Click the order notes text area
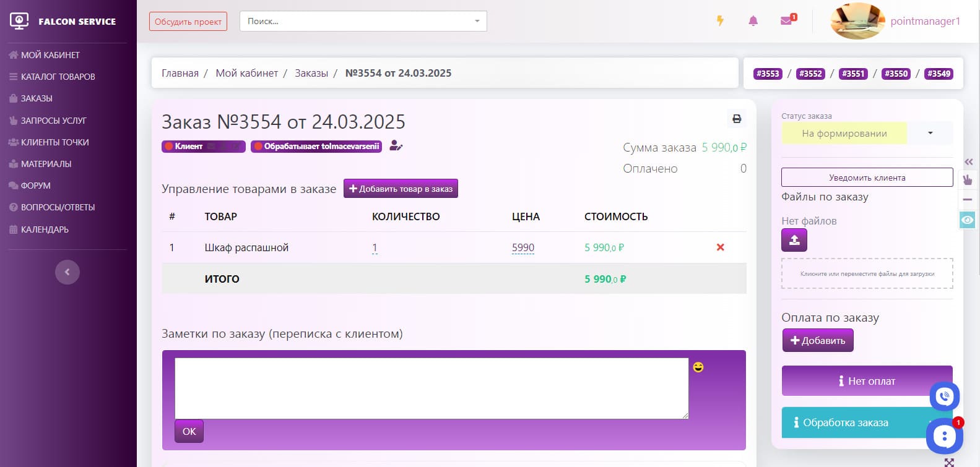Image resolution: width=980 pixels, height=467 pixels. click(x=431, y=388)
